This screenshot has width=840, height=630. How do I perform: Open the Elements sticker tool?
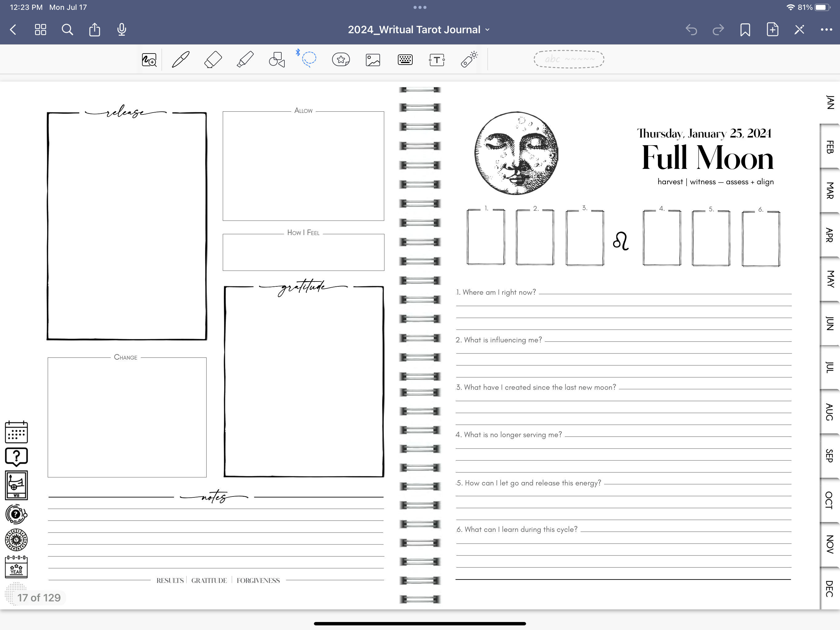coord(341,60)
